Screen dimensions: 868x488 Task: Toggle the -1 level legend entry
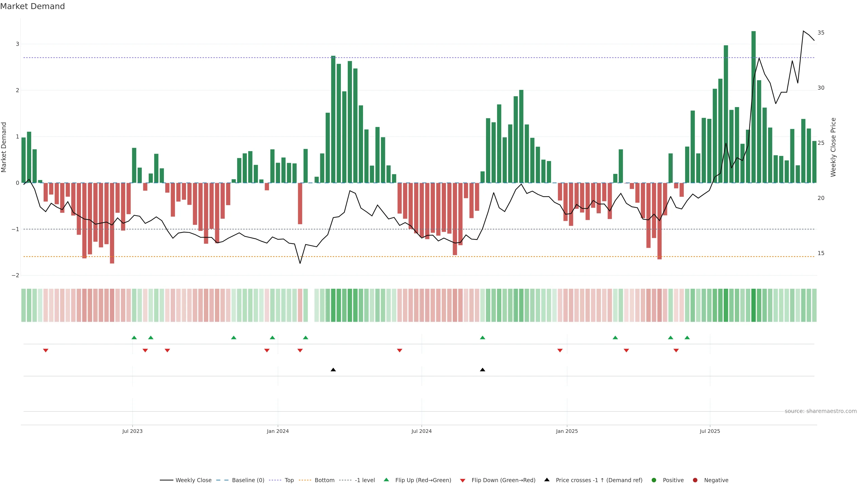(x=365, y=480)
